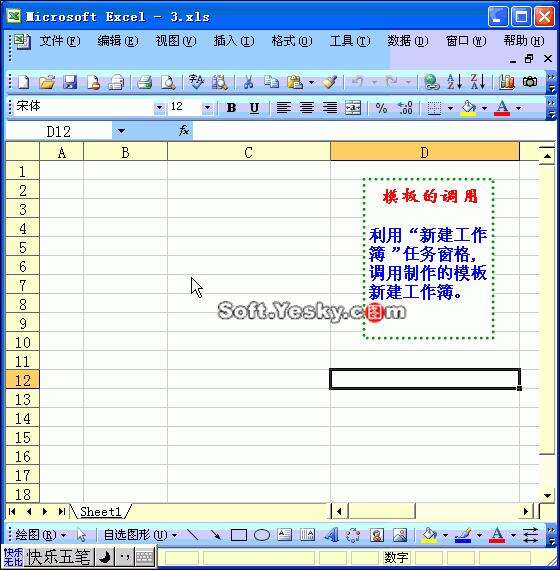Viewport: 560px width, 570px height.
Task: Toggle center alignment
Action: pyautogui.click(x=307, y=108)
